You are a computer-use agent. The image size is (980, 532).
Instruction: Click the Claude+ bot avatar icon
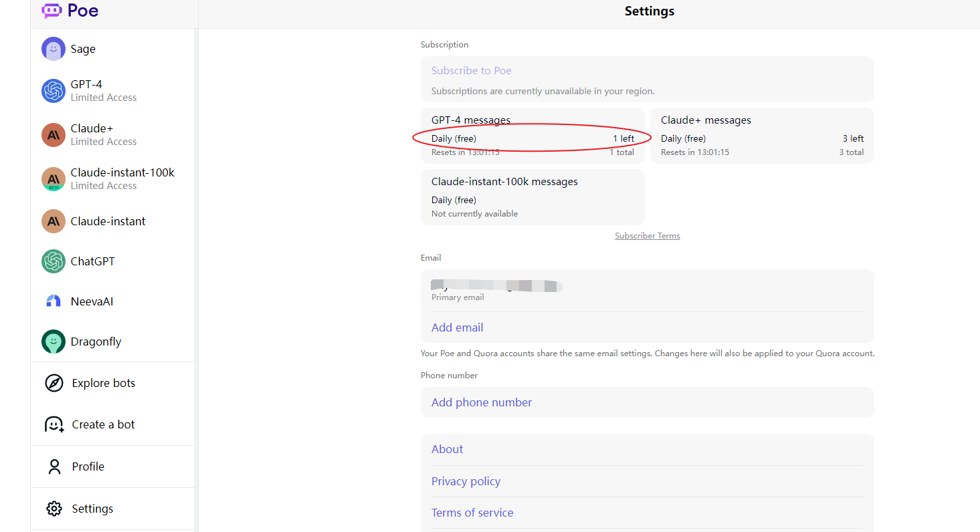tap(54, 135)
